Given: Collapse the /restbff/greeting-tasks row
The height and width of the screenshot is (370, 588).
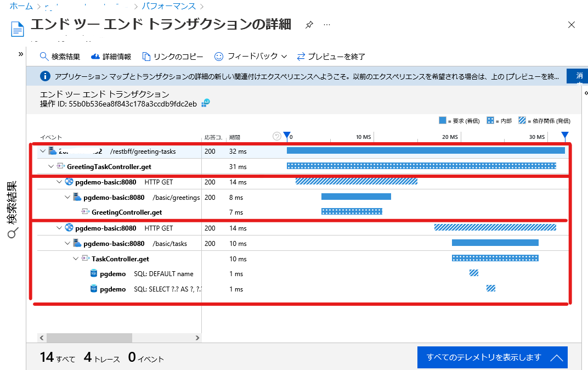Looking at the screenshot, I should pyautogui.click(x=43, y=151).
